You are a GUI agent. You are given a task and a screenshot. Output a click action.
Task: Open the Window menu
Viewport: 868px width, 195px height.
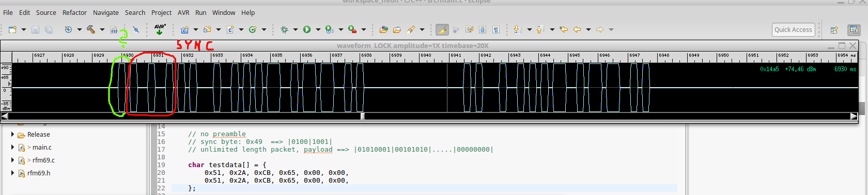point(224,12)
